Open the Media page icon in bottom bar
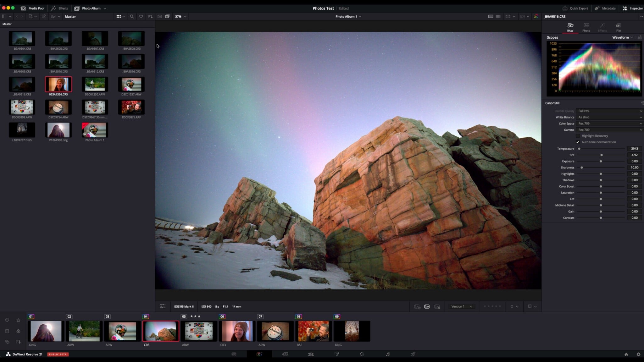644x362 pixels. [x=234, y=354]
